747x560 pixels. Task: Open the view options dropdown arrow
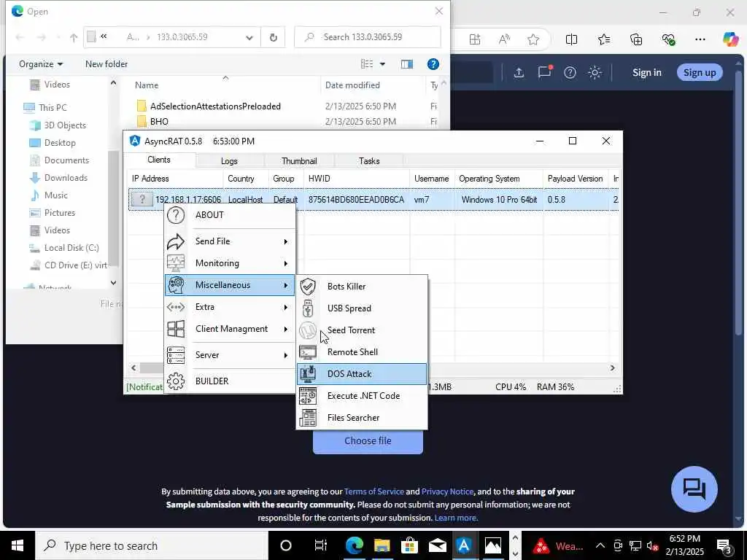pos(382,64)
